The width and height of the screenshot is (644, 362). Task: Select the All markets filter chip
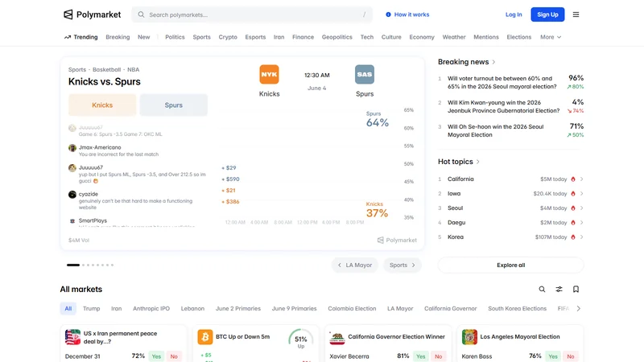pyautogui.click(x=68, y=309)
